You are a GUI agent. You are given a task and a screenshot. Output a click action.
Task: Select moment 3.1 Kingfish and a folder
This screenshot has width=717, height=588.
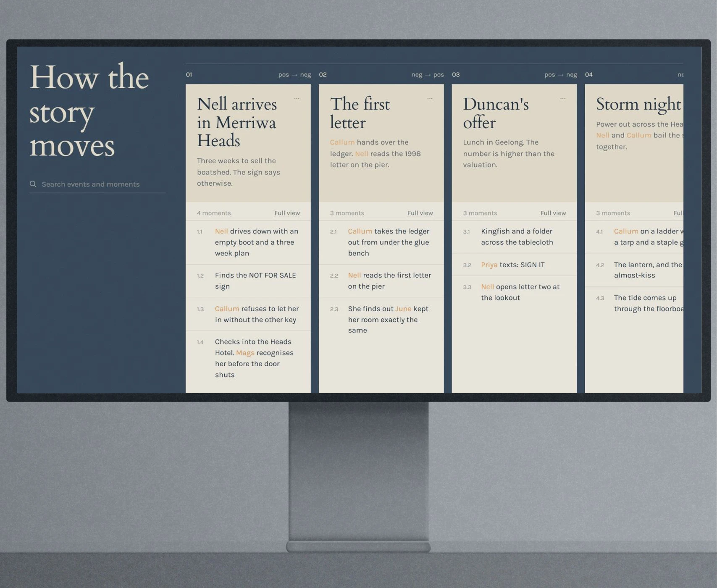click(514, 237)
